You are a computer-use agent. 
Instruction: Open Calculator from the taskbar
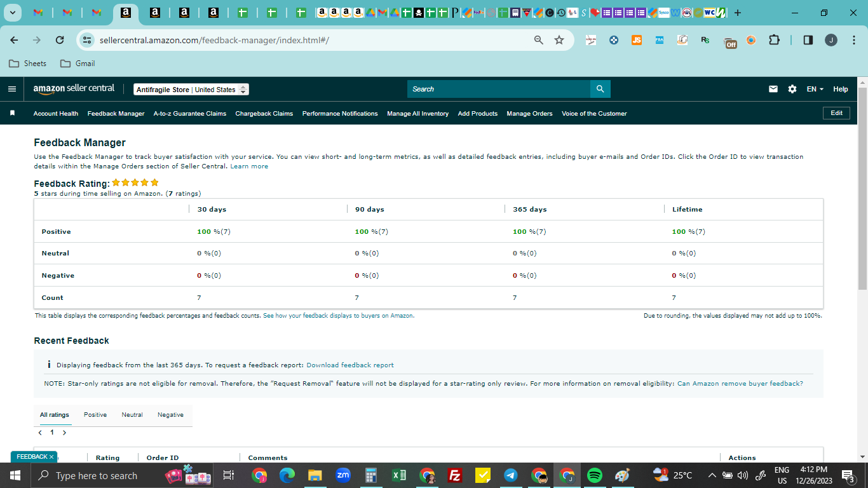point(371,475)
